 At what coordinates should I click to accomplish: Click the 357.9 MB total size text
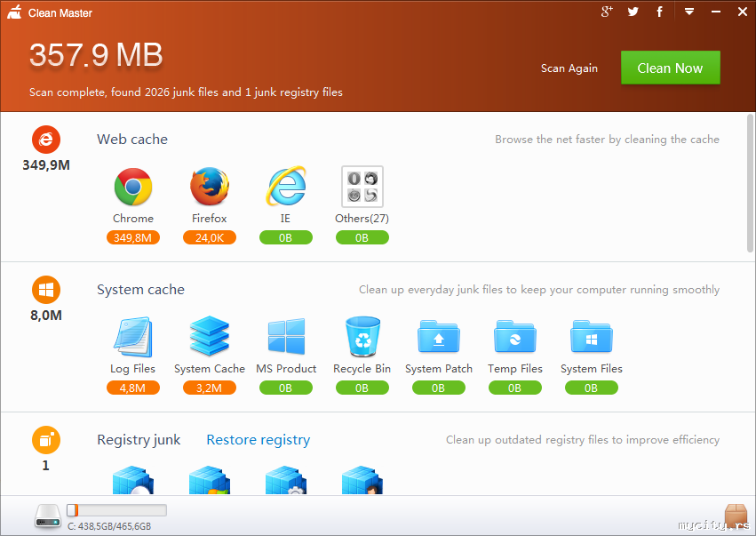[96, 55]
